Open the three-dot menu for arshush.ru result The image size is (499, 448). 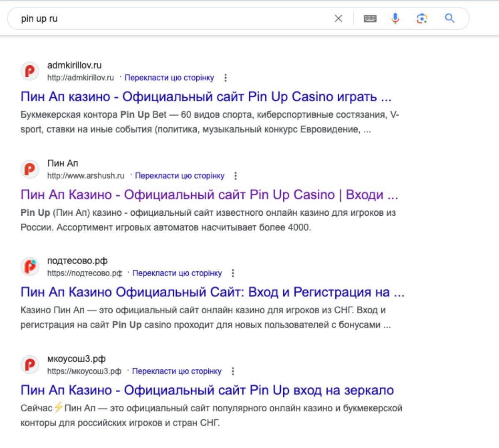pyautogui.click(x=235, y=176)
